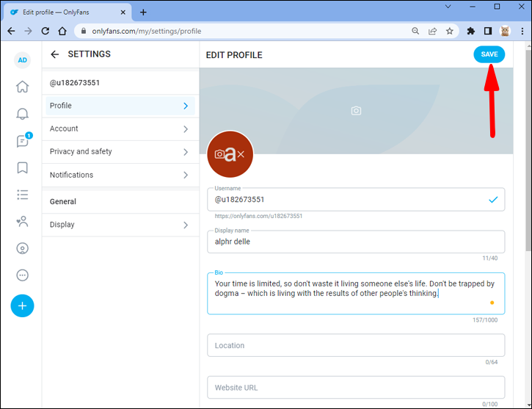Open the lists icon in sidebar

23,195
